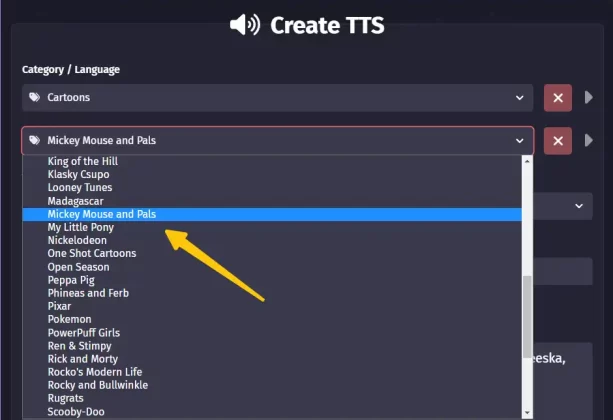The height and width of the screenshot is (420, 613).
Task: Pick Pixar in the list
Action: (x=272, y=306)
